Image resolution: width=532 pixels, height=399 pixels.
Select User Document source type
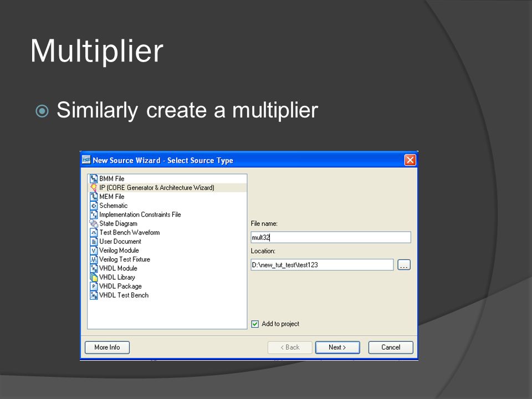pyautogui.click(x=120, y=242)
